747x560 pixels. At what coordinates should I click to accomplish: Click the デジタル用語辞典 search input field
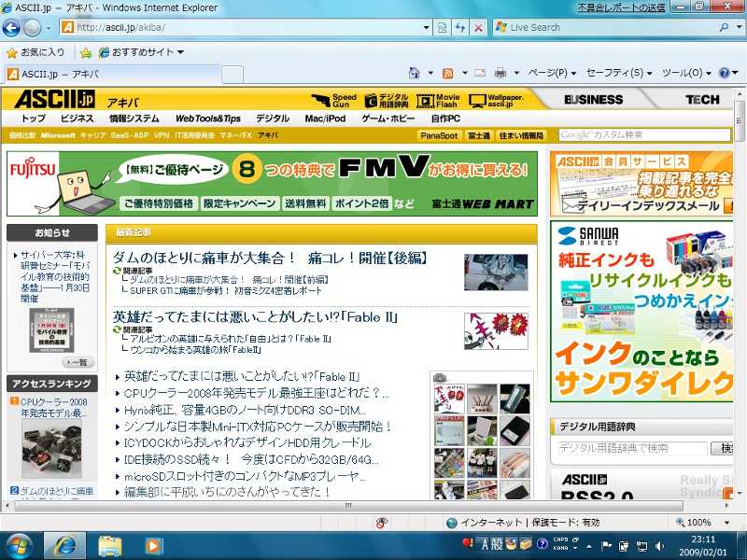(632, 448)
